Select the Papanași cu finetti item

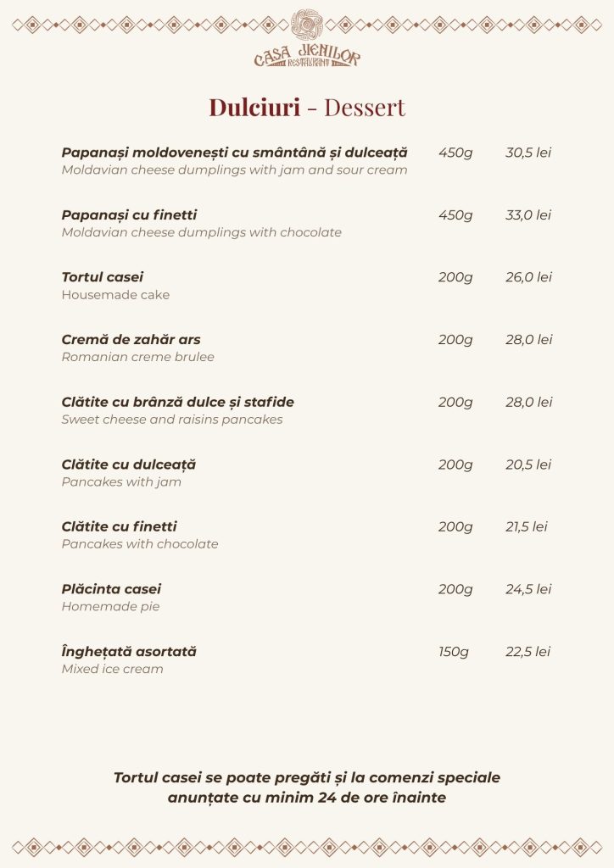click(x=129, y=215)
